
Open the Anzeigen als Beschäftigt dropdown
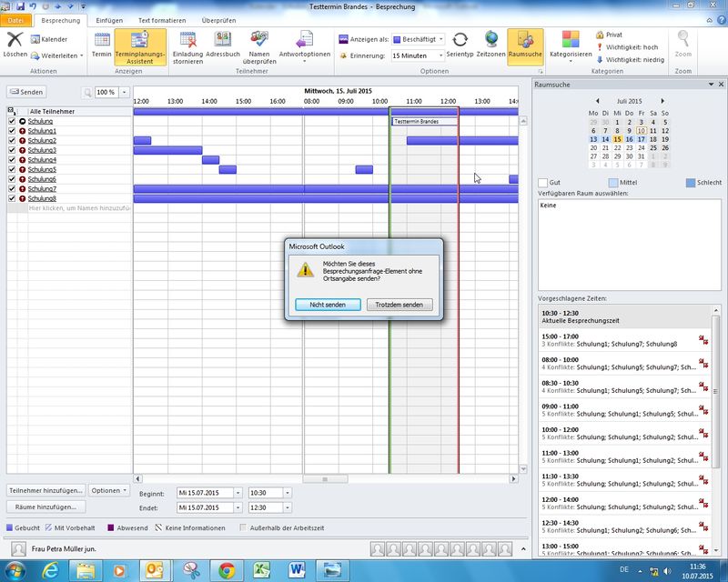[441, 40]
